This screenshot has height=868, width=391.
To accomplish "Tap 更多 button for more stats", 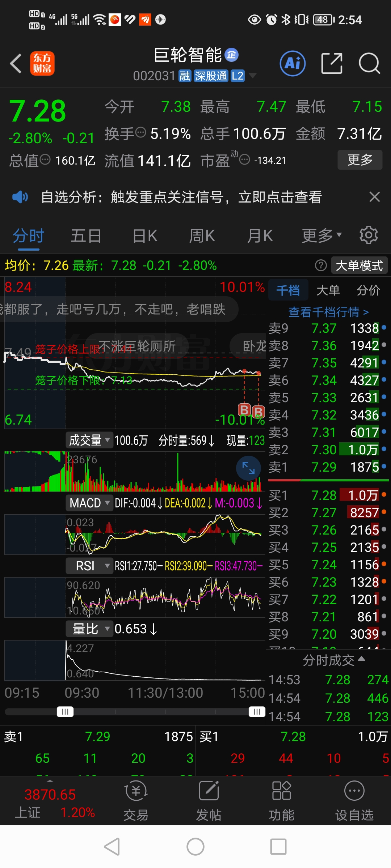I will (x=360, y=159).
